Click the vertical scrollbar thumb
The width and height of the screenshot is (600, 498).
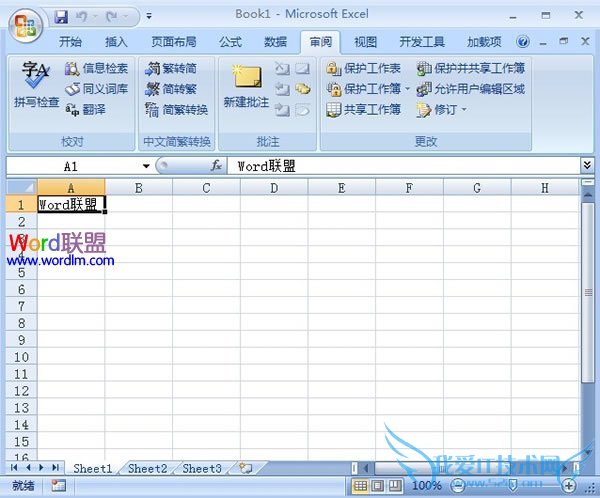[x=588, y=292]
